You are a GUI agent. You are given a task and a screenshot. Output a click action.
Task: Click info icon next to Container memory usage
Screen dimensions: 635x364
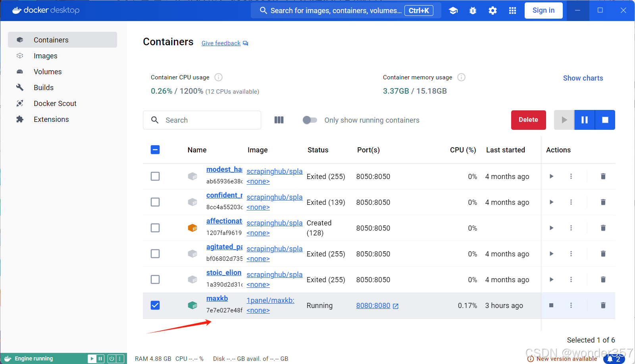pos(461,77)
